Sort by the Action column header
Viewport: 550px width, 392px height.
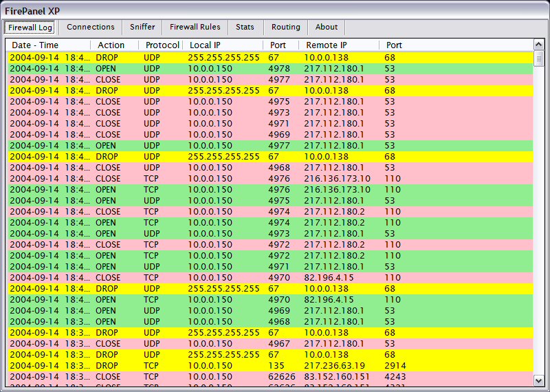[x=114, y=45]
